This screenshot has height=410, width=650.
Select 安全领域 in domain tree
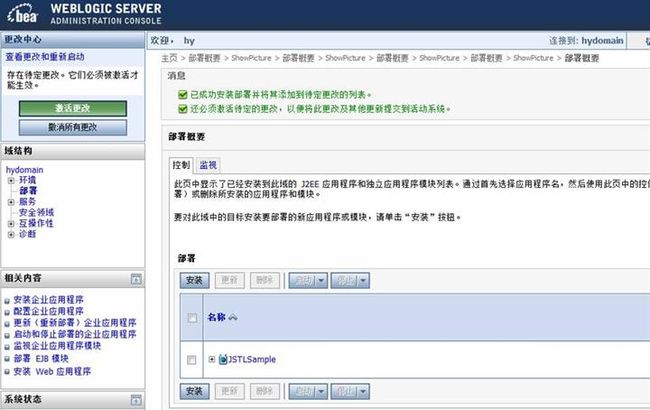(x=36, y=212)
